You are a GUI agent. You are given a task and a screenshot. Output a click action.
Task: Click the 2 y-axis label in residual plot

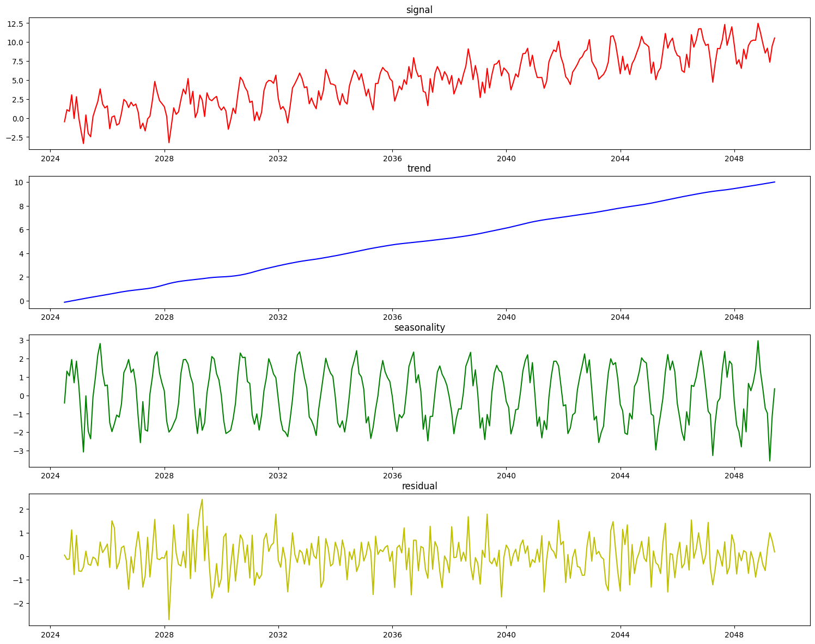[20, 509]
